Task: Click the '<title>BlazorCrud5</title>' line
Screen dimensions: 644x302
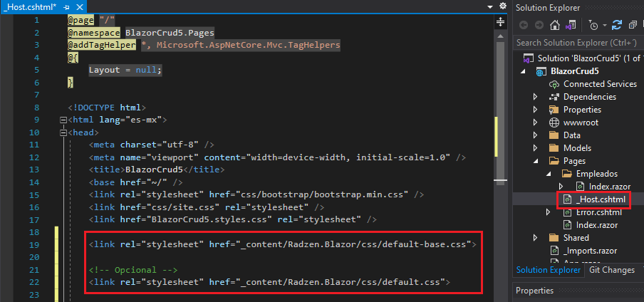Action: click(x=157, y=170)
